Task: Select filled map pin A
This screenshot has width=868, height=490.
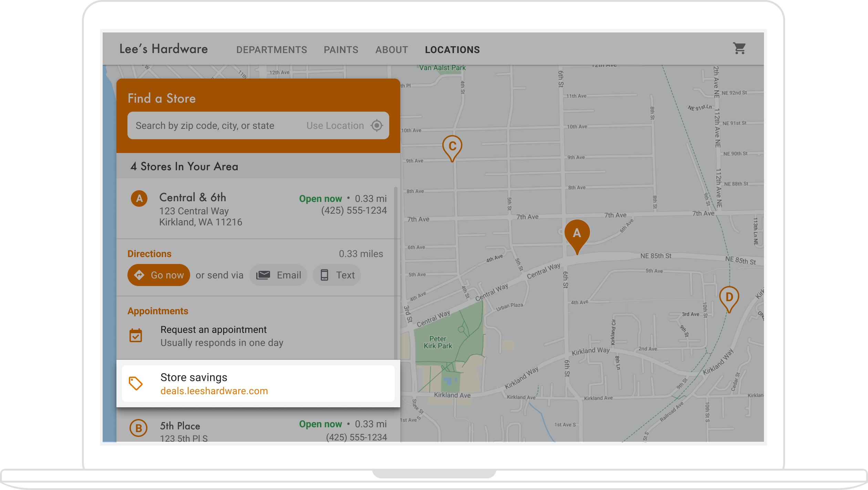Action: (577, 234)
